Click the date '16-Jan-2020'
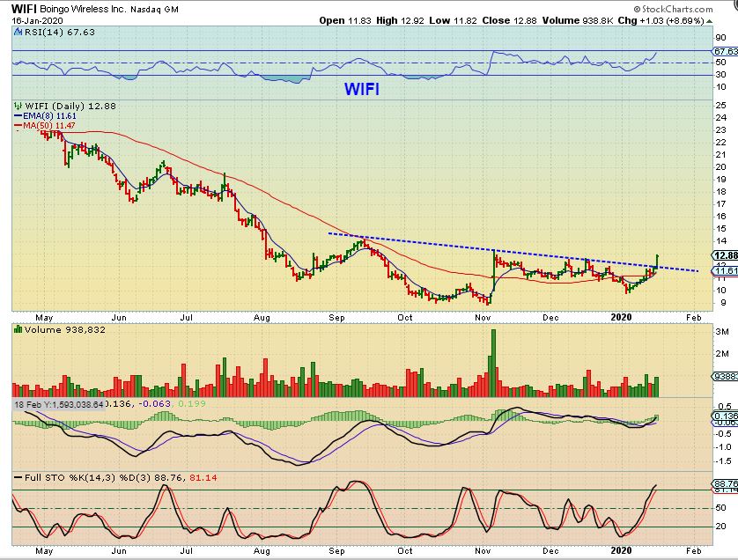Image resolution: width=738 pixels, height=560 pixels. coord(37,21)
